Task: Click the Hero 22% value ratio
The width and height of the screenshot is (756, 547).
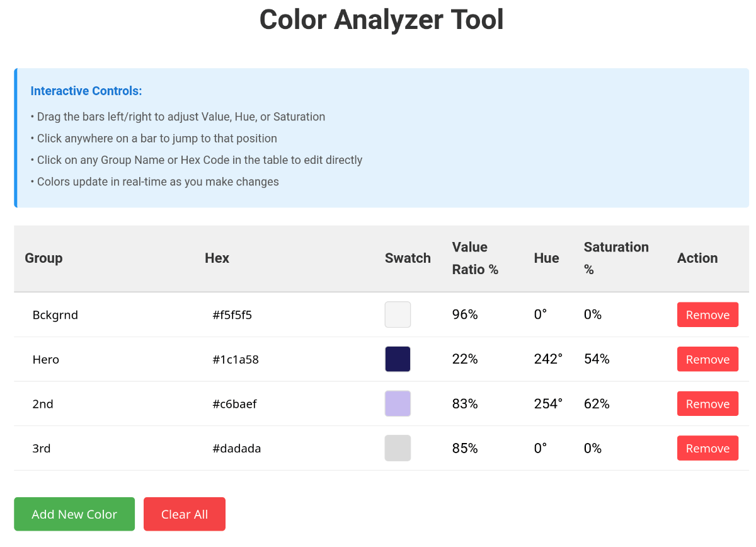Action: 465,359
